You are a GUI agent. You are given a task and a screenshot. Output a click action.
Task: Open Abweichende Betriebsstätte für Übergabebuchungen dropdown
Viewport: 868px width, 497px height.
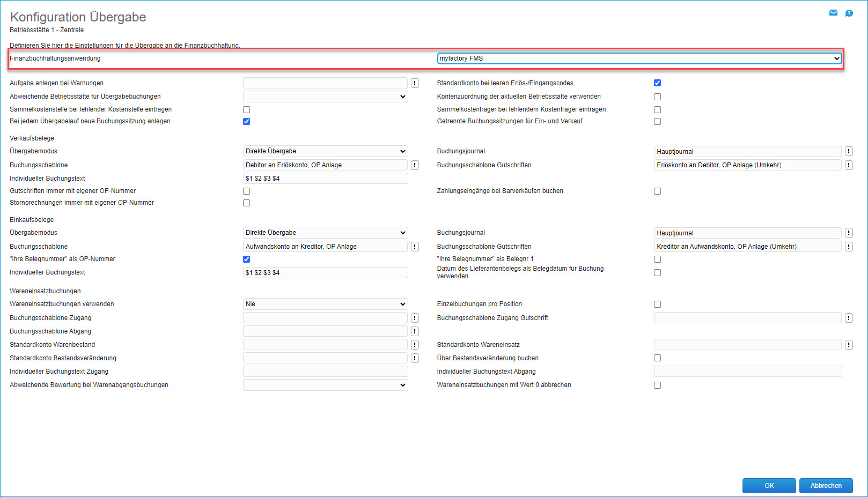pos(325,97)
